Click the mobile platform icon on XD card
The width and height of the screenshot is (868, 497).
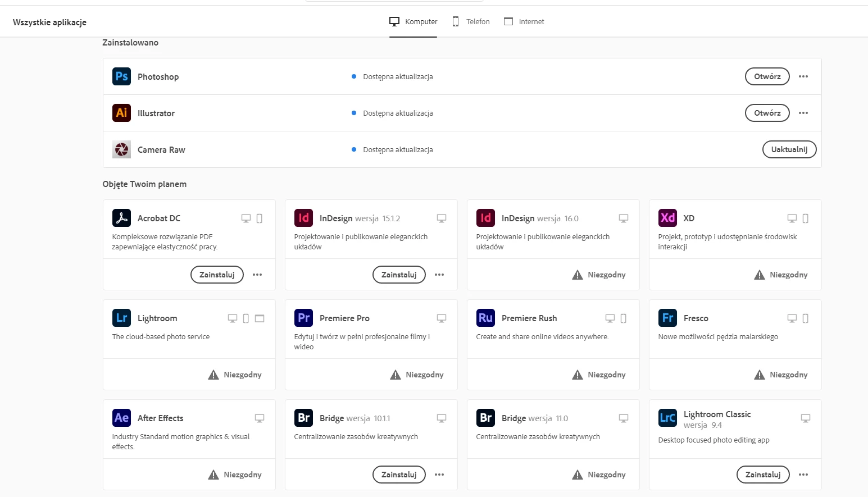806,218
